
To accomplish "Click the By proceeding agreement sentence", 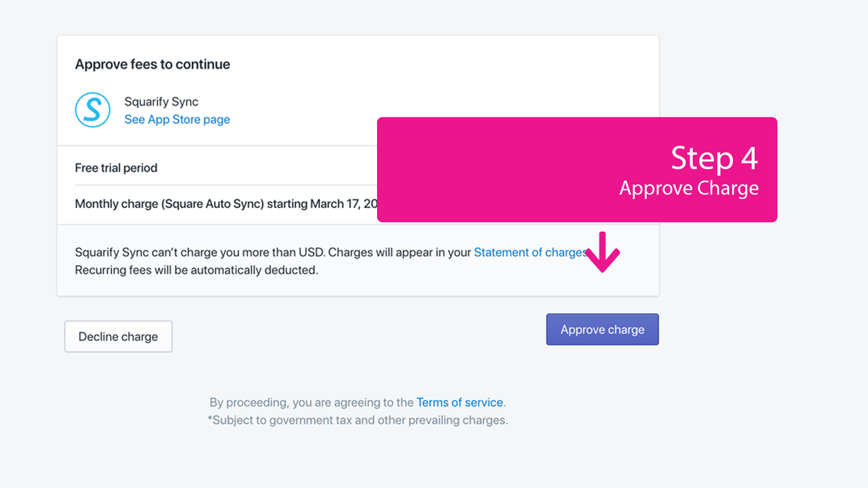I will click(x=357, y=403).
